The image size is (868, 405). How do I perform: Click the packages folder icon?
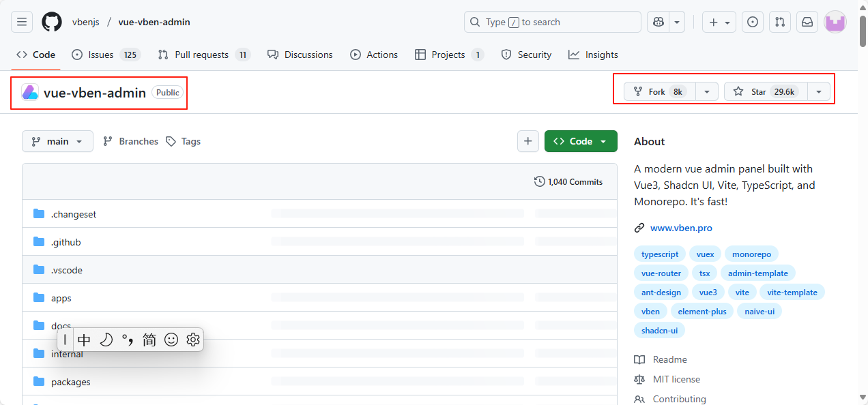click(x=39, y=382)
